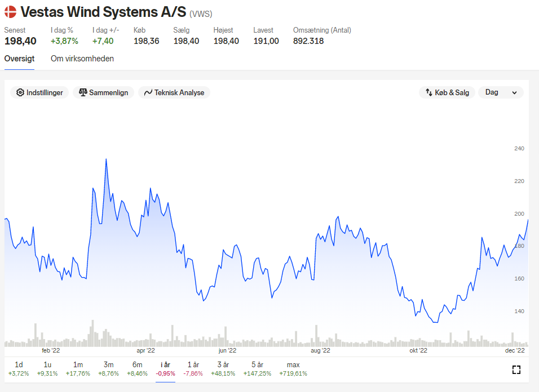Select the 1m time range
The width and height of the screenshot is (539, 392).
[x=78, y=369]
